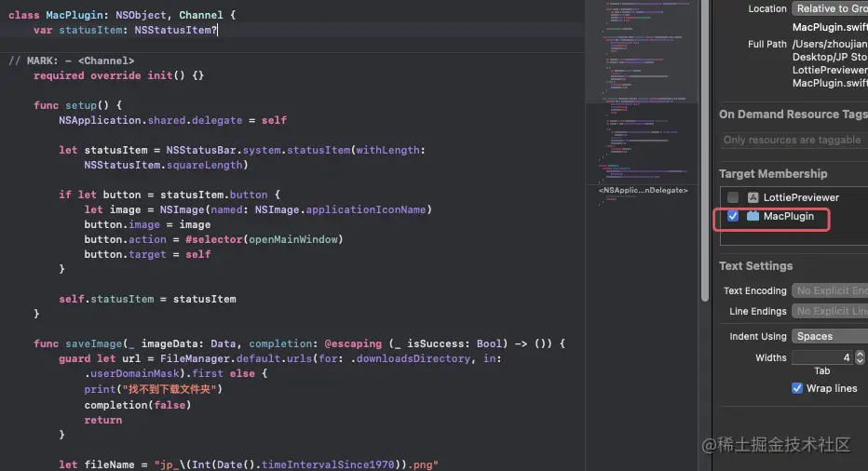Click the 'Only resources are taggable' tags field

pyautogui.click(x=794, y=140)
